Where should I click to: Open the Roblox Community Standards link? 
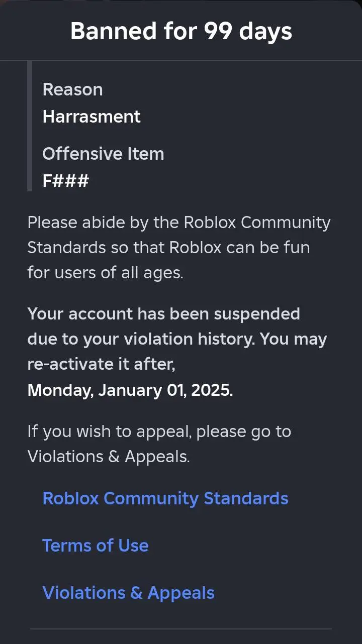click(x=165, y=498)
